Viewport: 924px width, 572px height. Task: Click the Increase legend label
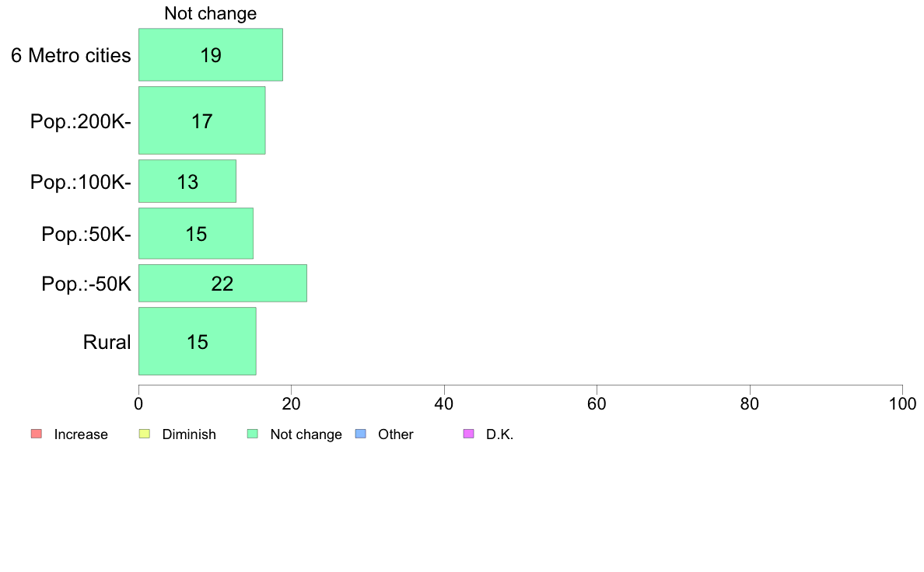point(81,434)
